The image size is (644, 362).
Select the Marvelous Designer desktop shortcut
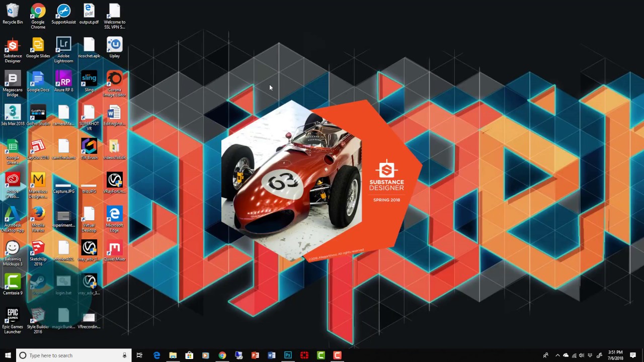click(x=38, y=186)
